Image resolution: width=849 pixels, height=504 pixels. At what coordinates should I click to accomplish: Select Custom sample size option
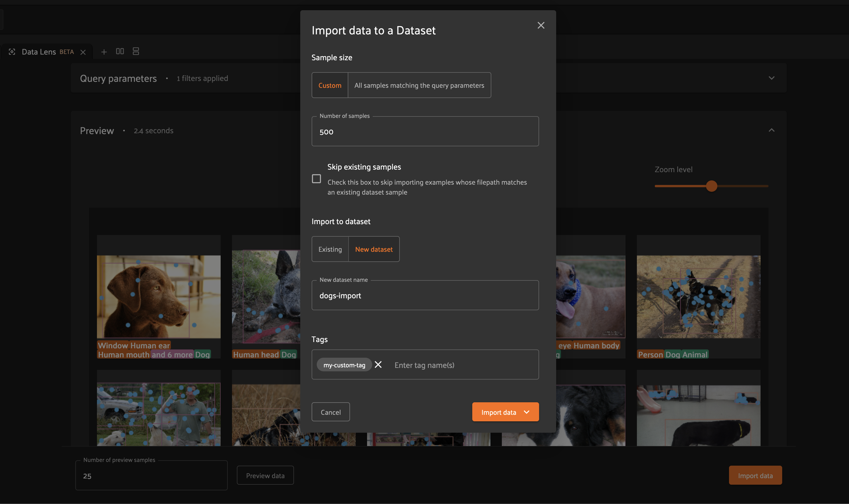pos(330,85)
